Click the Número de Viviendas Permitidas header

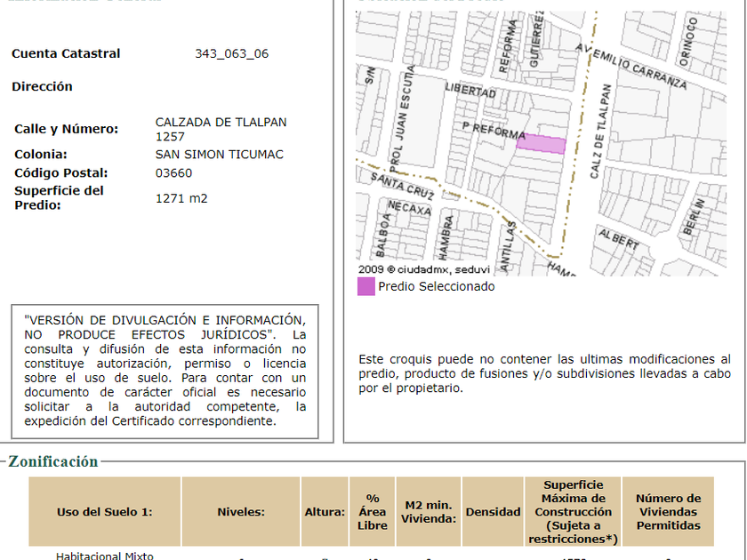pos(669,512)
